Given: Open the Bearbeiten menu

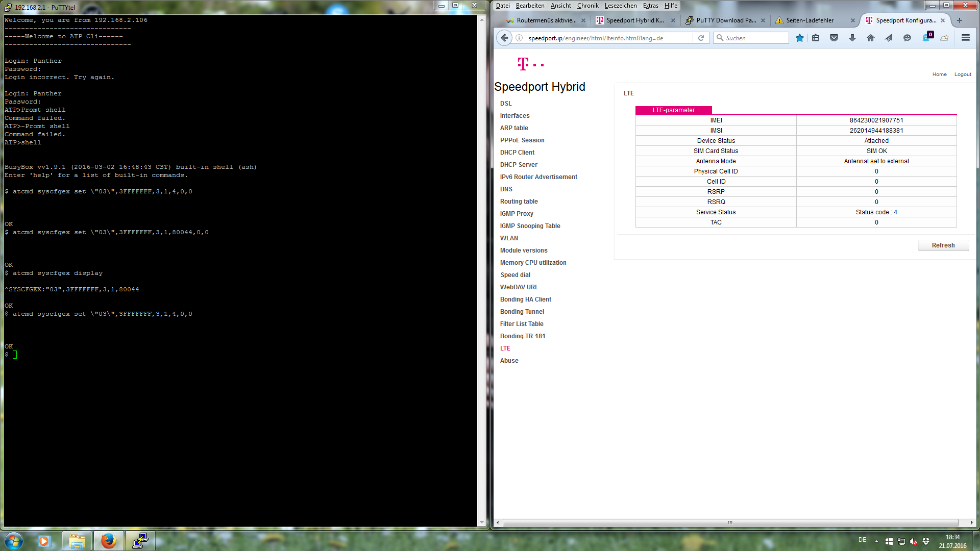Looking at the screenshot, I should coord(530,6).
